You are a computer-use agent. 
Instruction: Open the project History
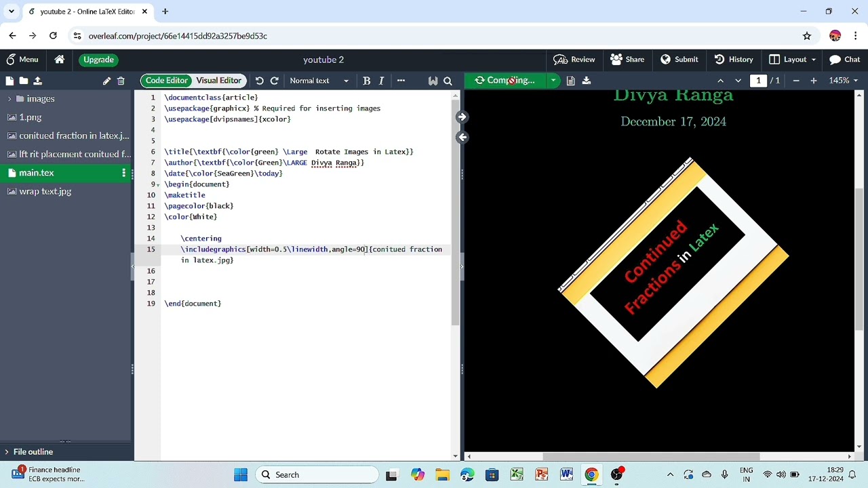[734, 60]
